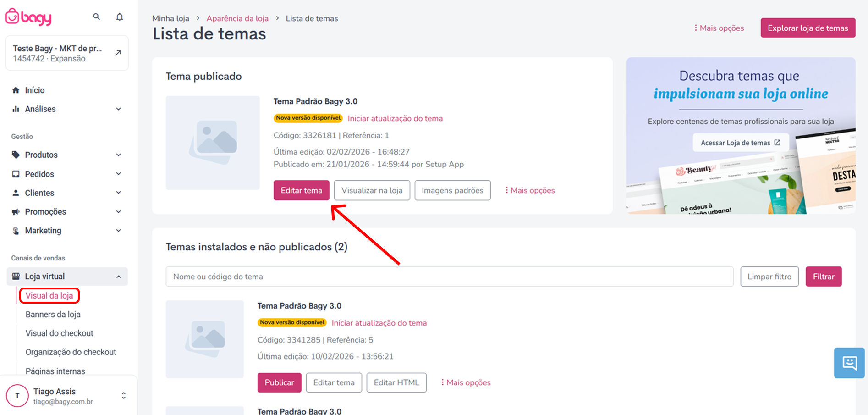
Task: Click Iniciar atualização do tema for published theme
Action: 395,118
